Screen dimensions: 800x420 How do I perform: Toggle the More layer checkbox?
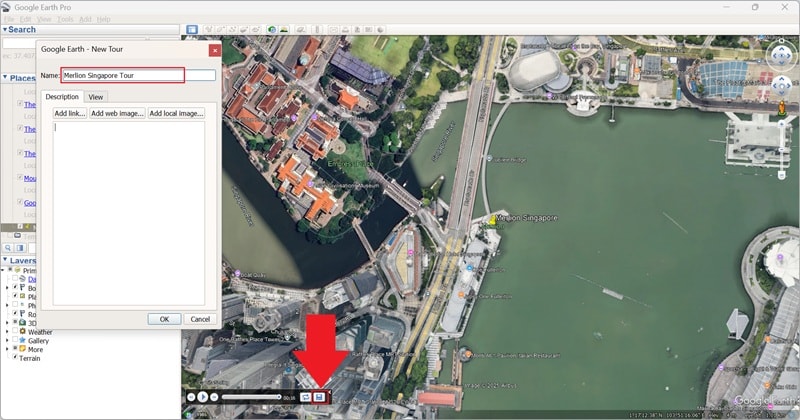[15, 348]
